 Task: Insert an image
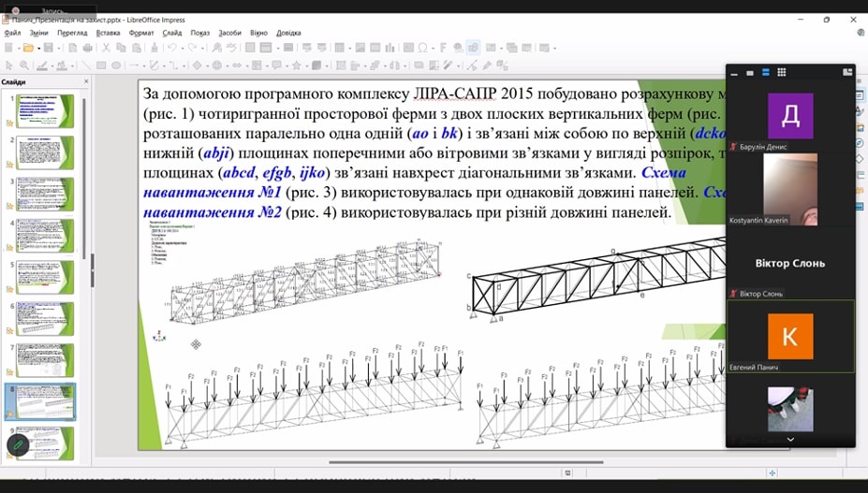(x=360, y=48)
